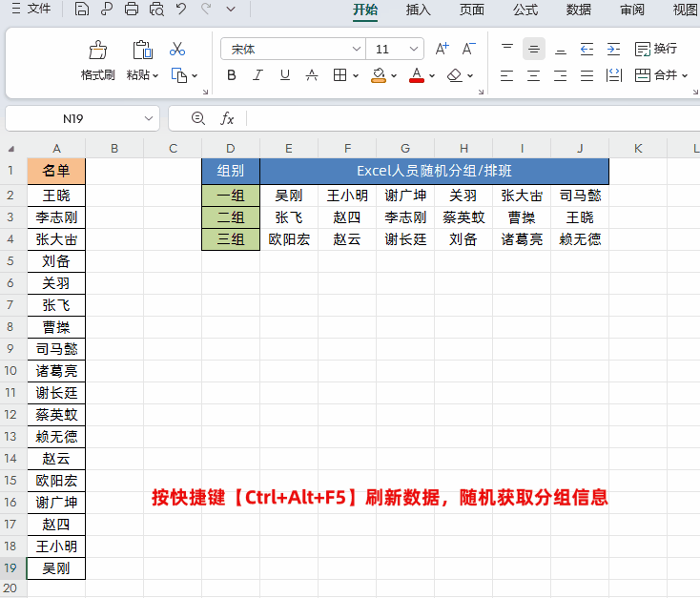Click the Save icon in quick toolbar
Image resolution: width=700 pixels, height=598 pixels.
81,9
